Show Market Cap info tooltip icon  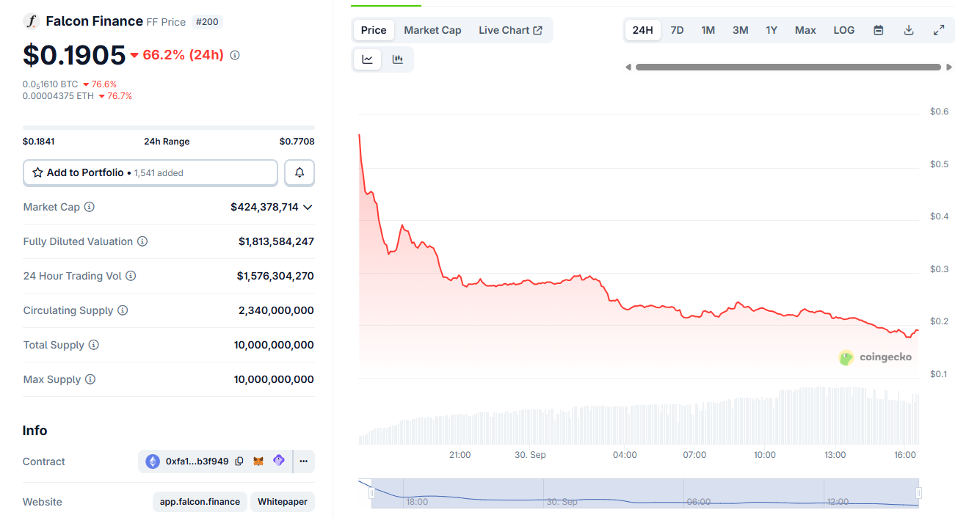coord(90,207)
